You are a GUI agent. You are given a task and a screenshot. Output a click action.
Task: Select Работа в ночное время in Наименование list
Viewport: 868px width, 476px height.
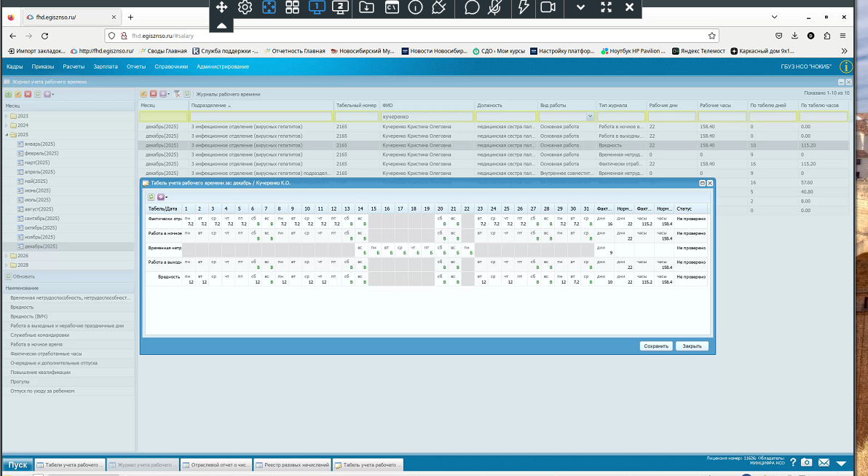(36, 344)
